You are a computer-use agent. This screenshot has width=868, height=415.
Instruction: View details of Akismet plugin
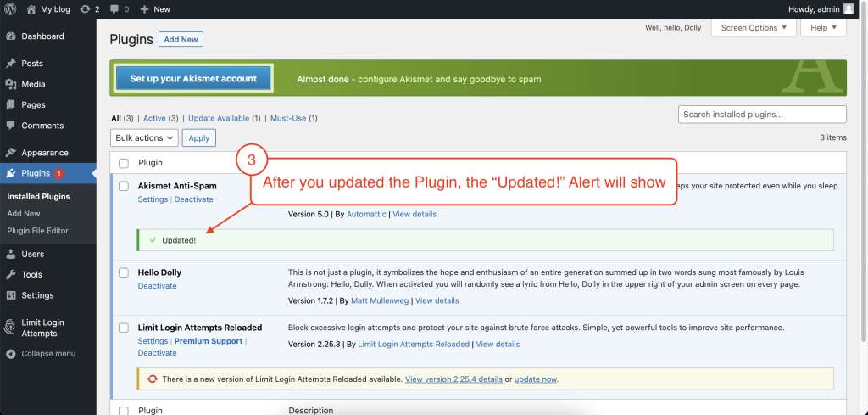click(x=415, y=214)
